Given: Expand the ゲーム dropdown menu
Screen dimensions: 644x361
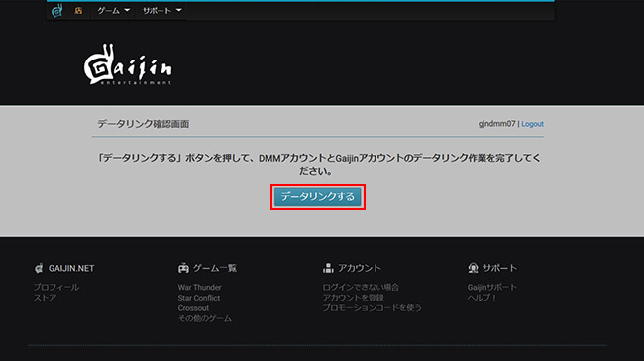Looking at the screenshot, I should 113,11.
